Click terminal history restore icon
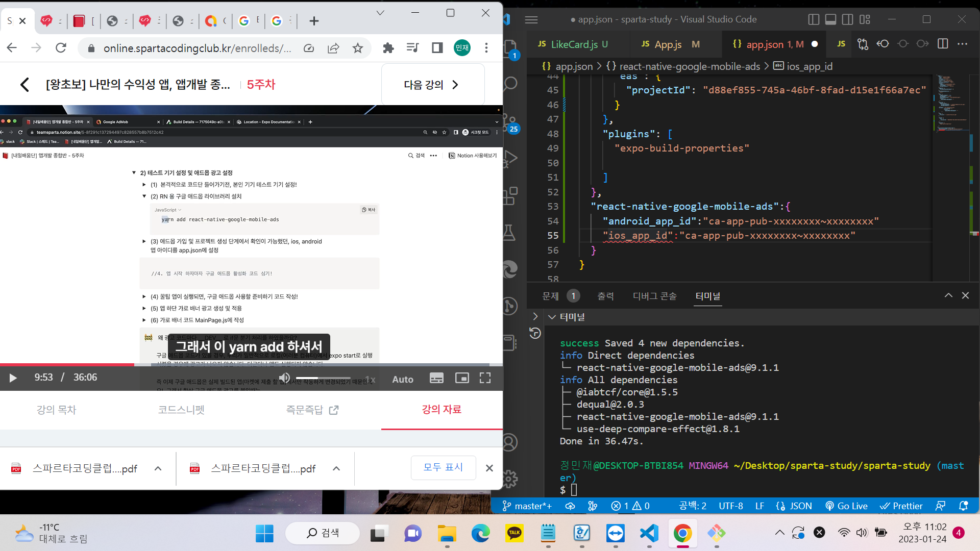Screen dimensions: 980x551 (535, 333)
